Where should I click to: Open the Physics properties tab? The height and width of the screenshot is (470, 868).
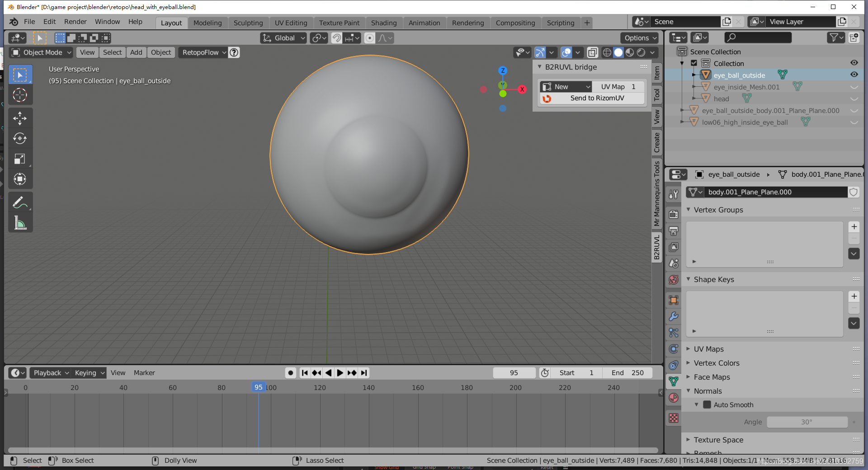click(674, 349)
